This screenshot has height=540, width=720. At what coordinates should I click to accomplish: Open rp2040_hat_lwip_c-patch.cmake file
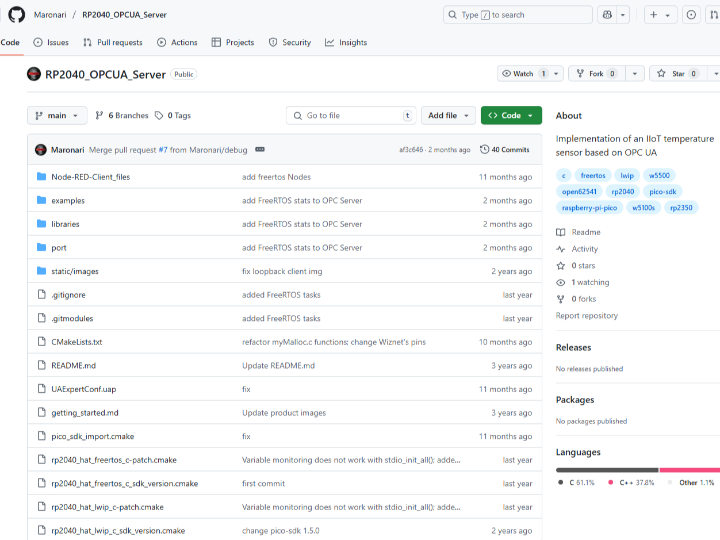(107, 507)
